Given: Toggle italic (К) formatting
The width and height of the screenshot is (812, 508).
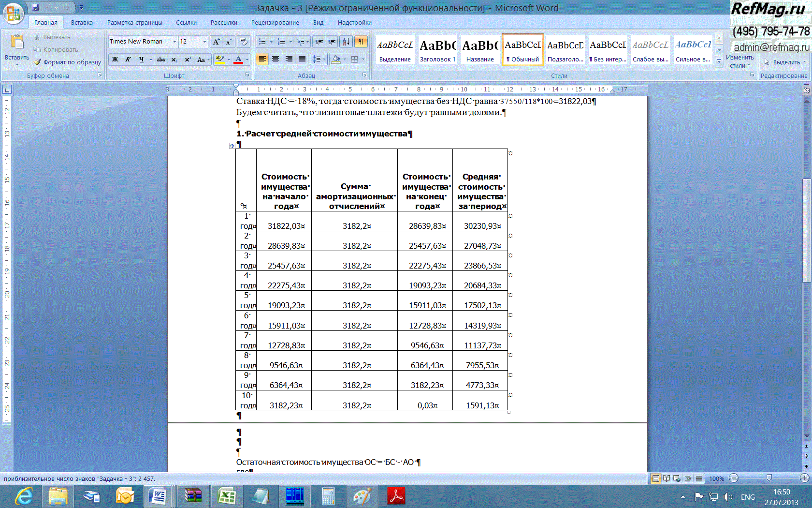Looking at the screenshot, I should 128,60.
